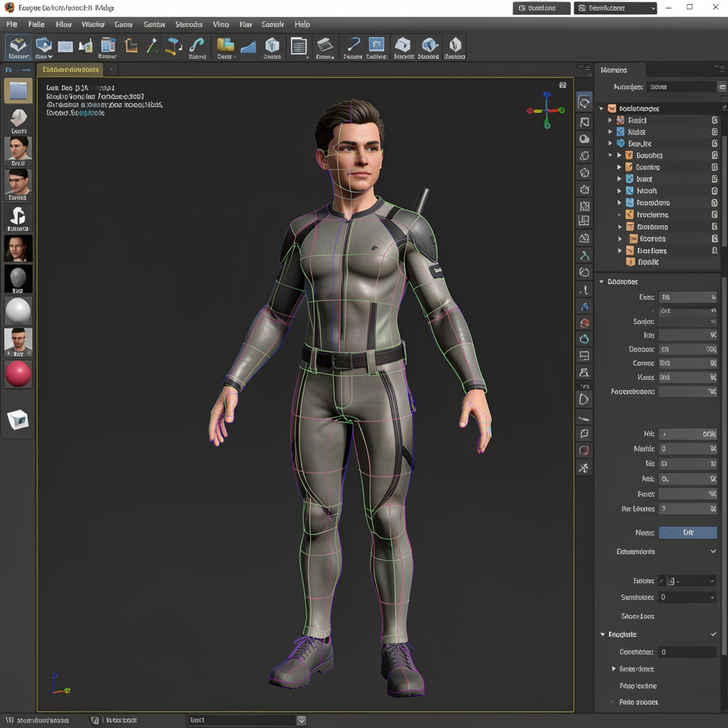Select the lasso select tool in viewport toolbar
This screenshot has height=728, width=728.
point(584,102)
